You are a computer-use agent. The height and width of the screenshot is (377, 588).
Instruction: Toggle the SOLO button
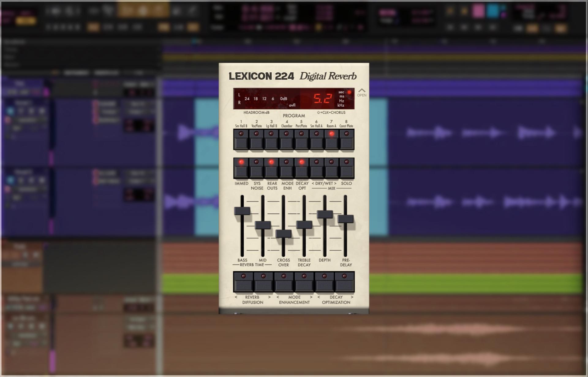pyautogui.click(x=346, y=168)
